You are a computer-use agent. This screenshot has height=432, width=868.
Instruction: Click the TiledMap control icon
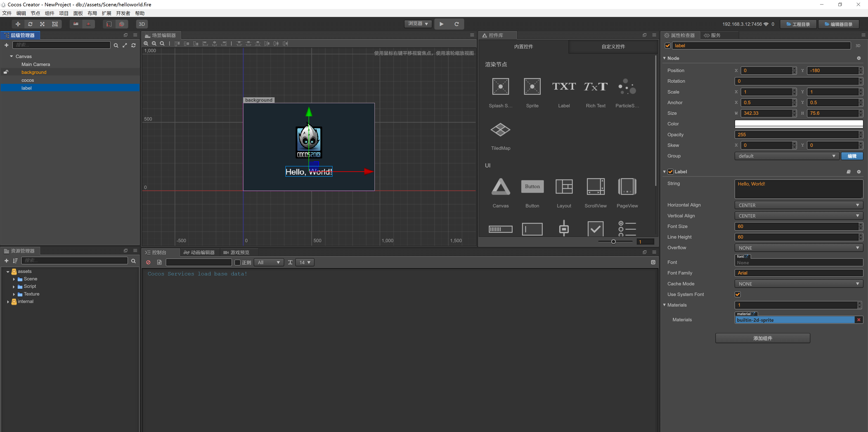click(500, 130)
